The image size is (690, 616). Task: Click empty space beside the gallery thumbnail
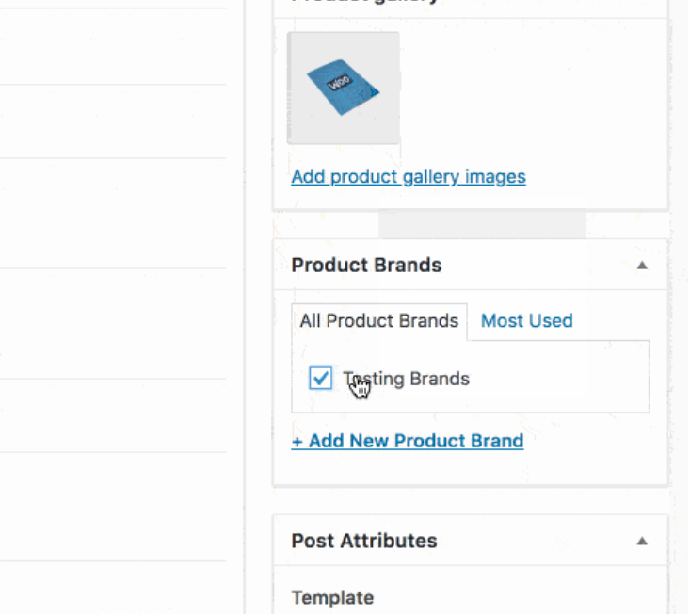[x=527, y=89]
